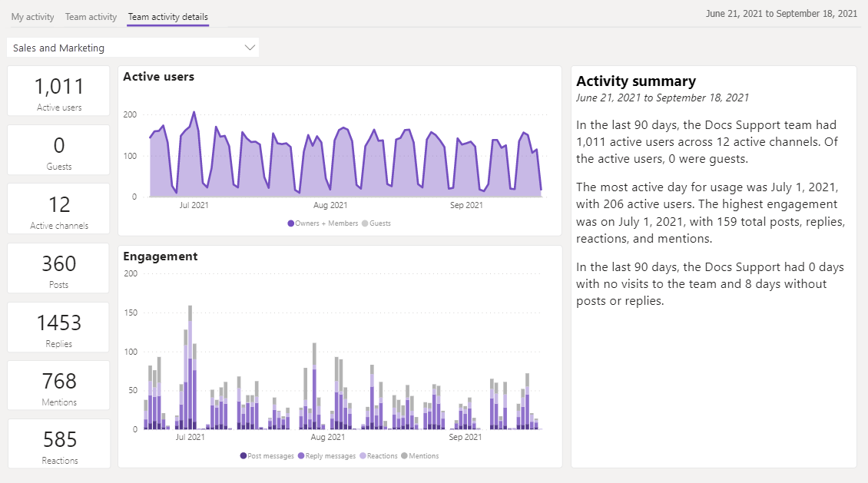Click the Sep 2021 label on Active users chart
868x483 pixels.
[x=466, y=205]
